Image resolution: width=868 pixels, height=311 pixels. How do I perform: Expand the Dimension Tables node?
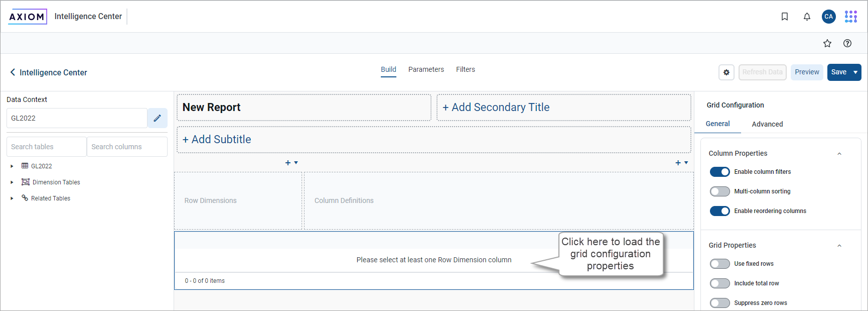(12, 182)
